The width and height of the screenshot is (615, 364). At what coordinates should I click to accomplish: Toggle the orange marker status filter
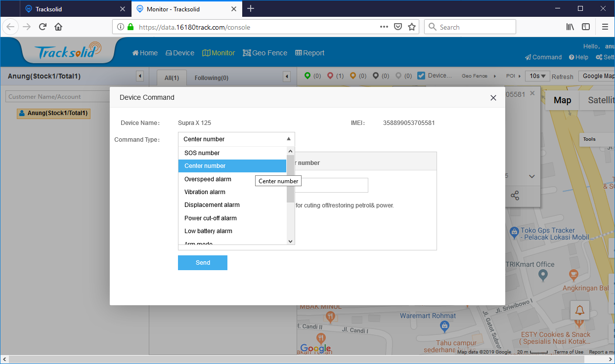click(x=354, y=76)
